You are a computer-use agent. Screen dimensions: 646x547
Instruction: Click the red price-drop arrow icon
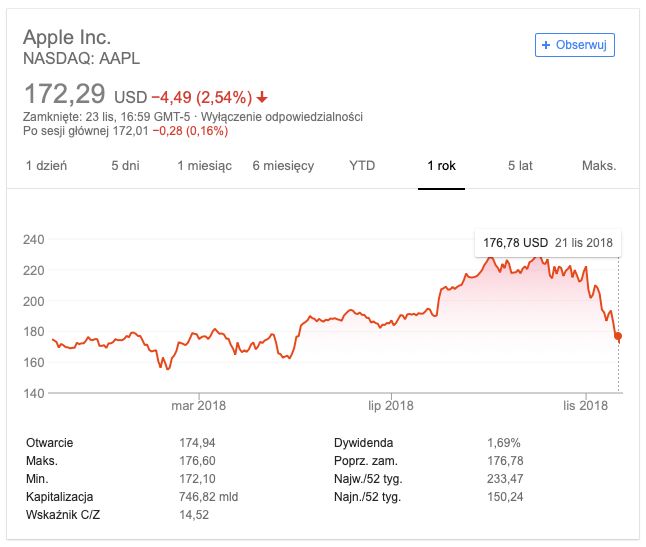262,98
